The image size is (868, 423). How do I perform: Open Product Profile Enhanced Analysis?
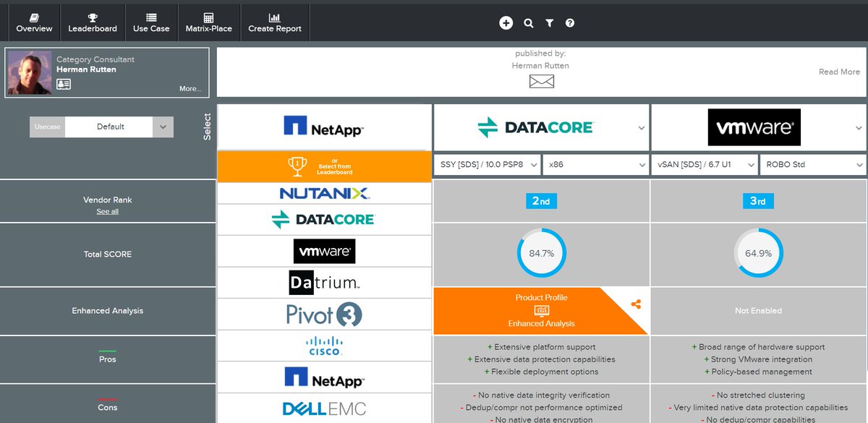[x=541, y=311]
